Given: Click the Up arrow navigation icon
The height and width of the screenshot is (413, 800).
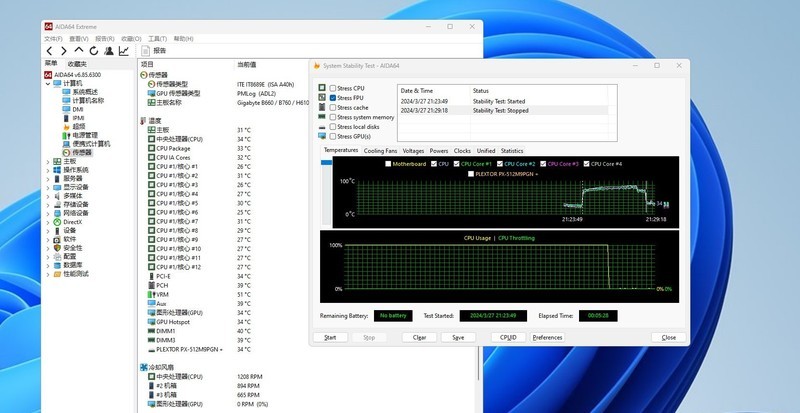Looking at the screenshot, I should [79, 50].
